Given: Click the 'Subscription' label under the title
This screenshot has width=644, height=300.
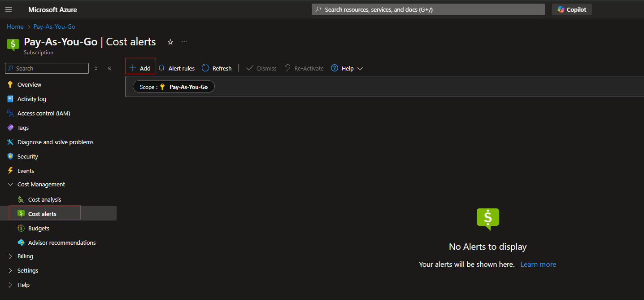Looking at the screenshot, I should pos(39,53).
